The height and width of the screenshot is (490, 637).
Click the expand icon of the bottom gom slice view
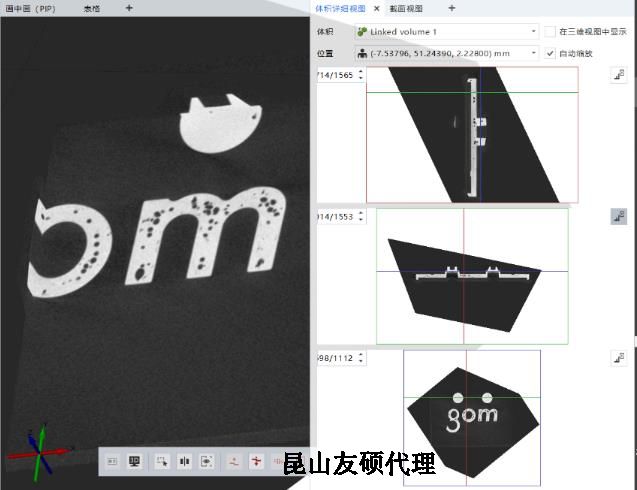pos(619,358)
